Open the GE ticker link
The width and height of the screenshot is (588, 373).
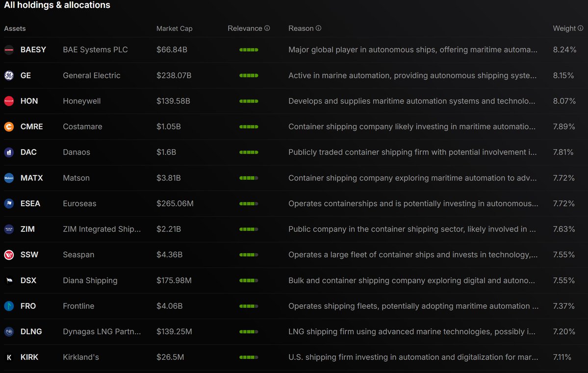tap(26, 76)
